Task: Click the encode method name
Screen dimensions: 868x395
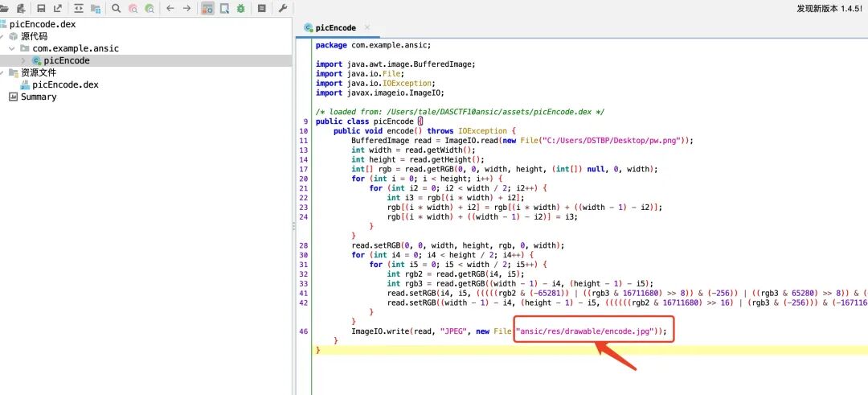Action: click(399, 131)
